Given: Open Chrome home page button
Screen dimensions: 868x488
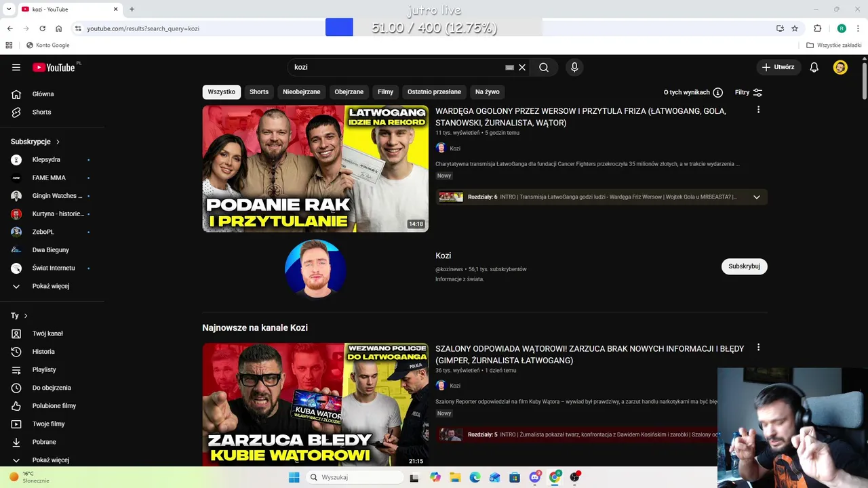Looking at the screenshot, I should pos(59,28).
